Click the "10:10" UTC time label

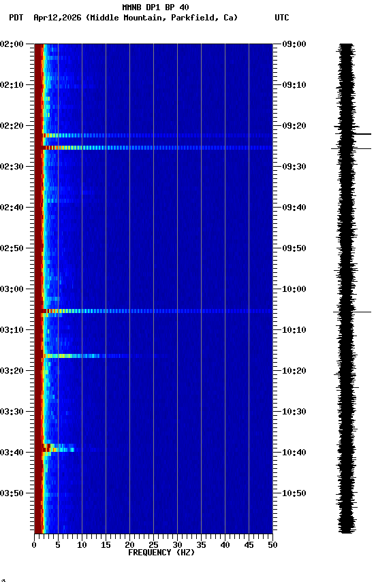pyautogui.click(x=294, y=330)
